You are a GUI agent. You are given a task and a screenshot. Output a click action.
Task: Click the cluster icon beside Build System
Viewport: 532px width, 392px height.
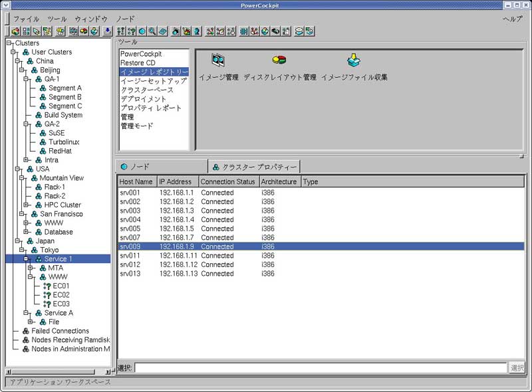click(x=39, y=115)
